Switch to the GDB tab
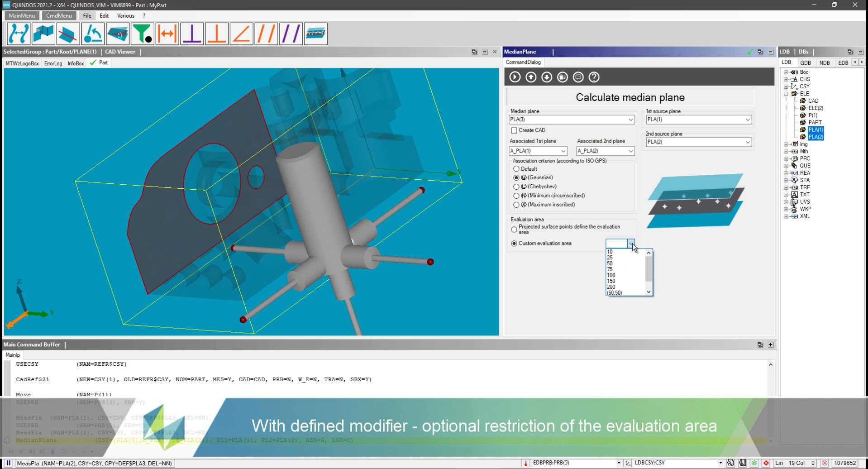 [x=805, y=63]
